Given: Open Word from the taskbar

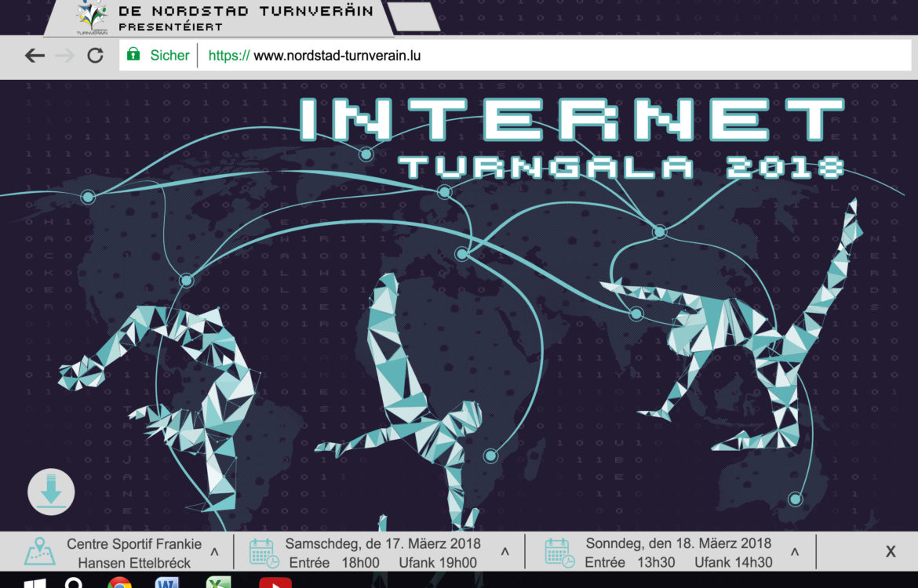Looking at the screenshot, I should pyautogui.click(x=167, y=583).
